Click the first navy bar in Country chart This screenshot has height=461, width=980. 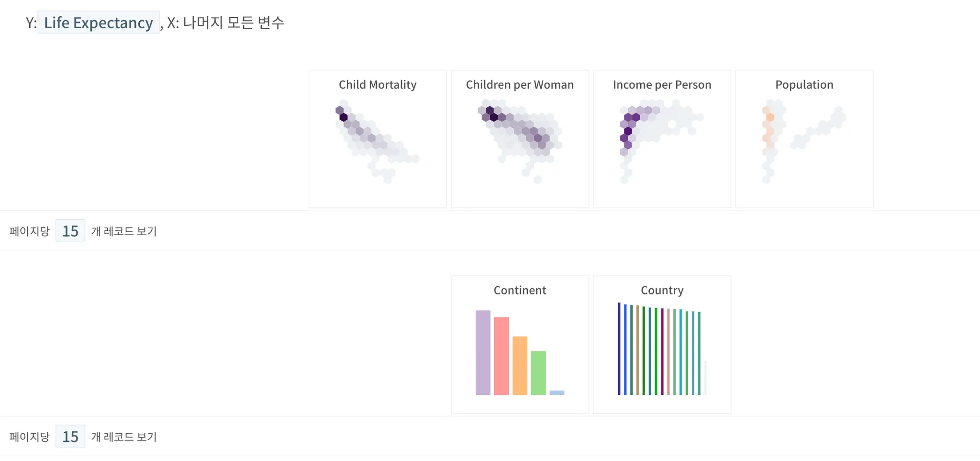coord(619,349)
